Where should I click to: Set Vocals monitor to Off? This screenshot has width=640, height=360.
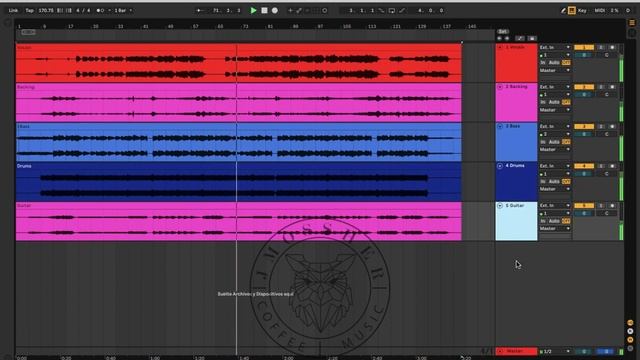[566, 63]
